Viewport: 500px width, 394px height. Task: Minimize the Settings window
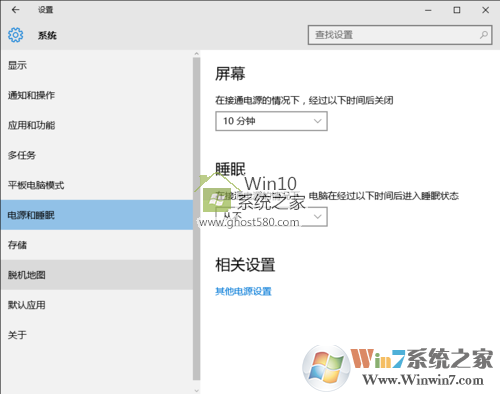tap(428, 10)
